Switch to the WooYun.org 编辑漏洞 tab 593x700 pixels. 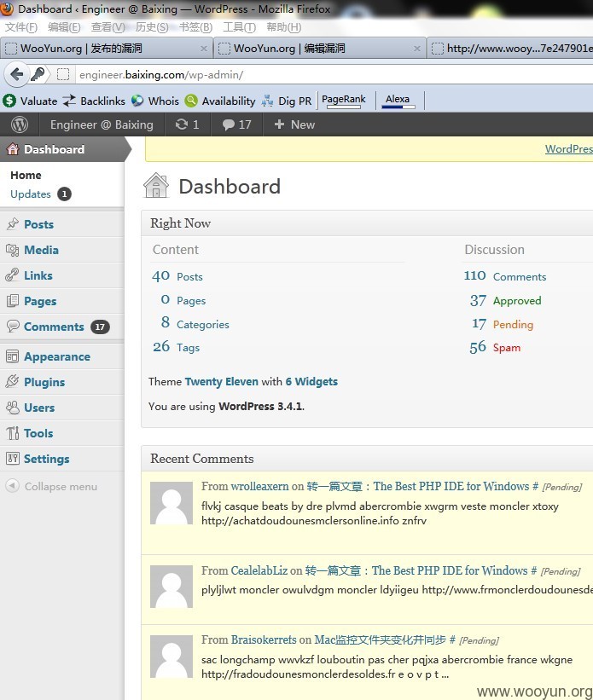coord(319,49)
